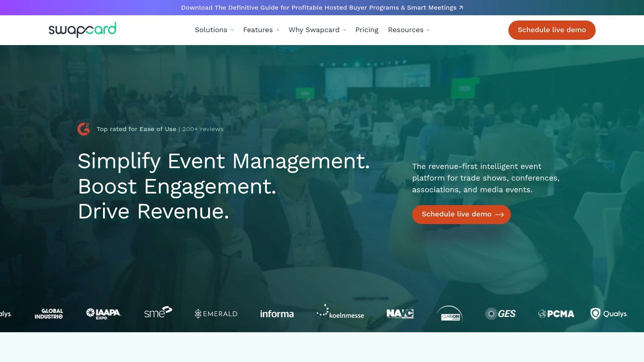Click the Swapcard logo in the header

(x=82, y=30)
